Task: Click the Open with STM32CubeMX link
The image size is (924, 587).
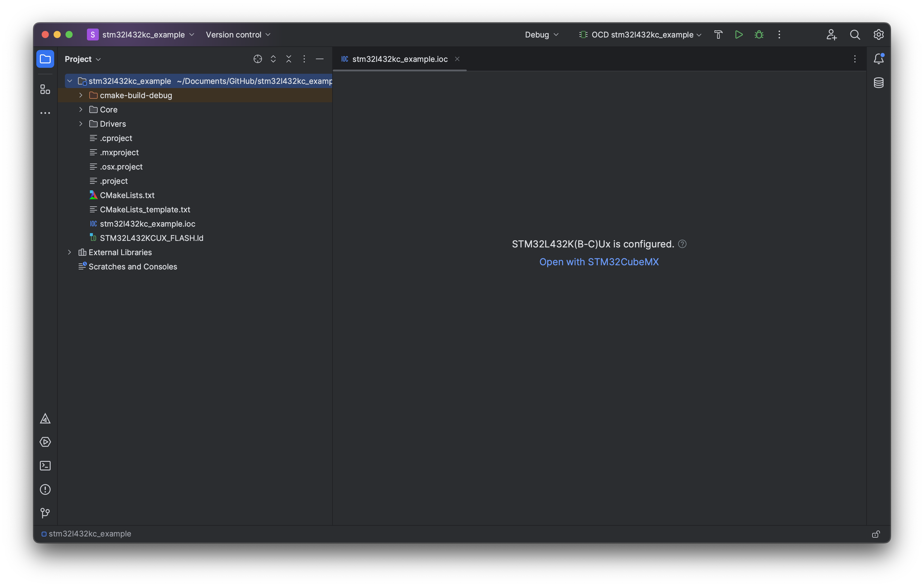Action: [x=599, y=262]
